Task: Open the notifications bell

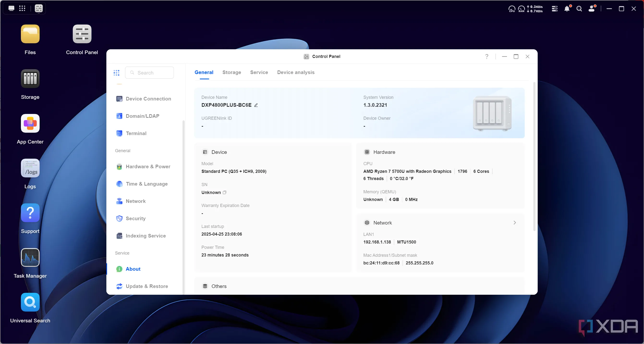Action: coord(567,9)
